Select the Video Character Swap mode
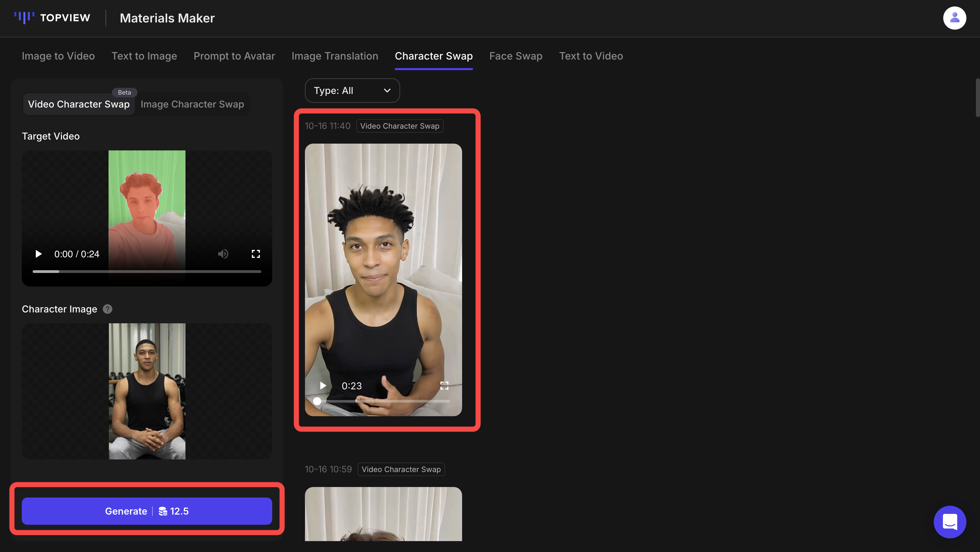 pyautogui.click(x=79, y=104)
